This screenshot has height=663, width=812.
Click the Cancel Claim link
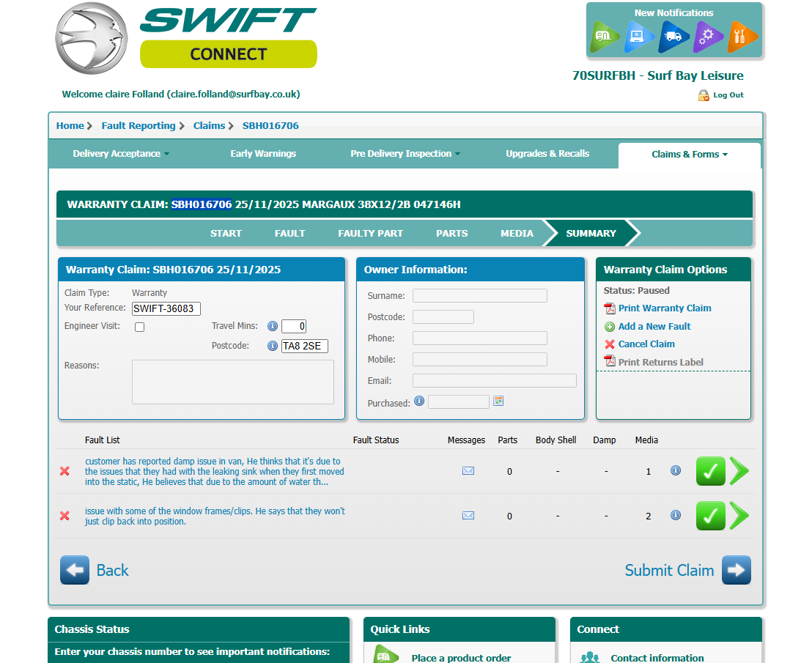click(x=646, y=344)
